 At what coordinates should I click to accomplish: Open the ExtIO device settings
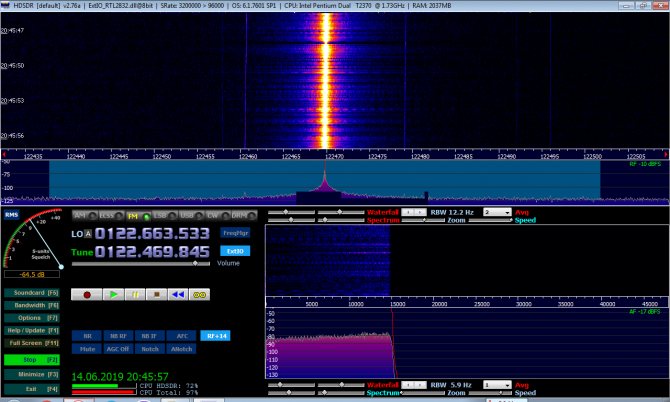235,251
